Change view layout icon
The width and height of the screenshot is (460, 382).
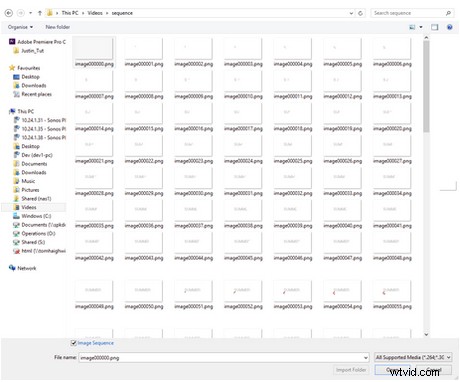tap(412, 27)
